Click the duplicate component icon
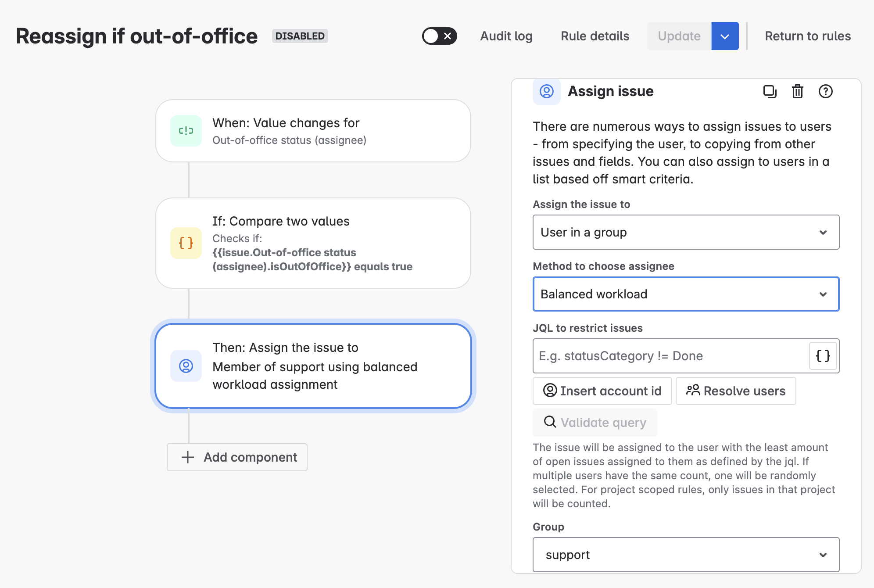 [770, 91]
